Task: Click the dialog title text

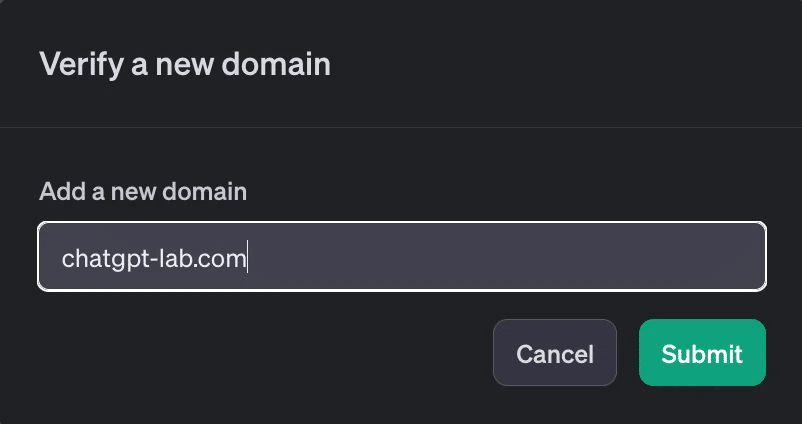Action: [x=185, y=65]
